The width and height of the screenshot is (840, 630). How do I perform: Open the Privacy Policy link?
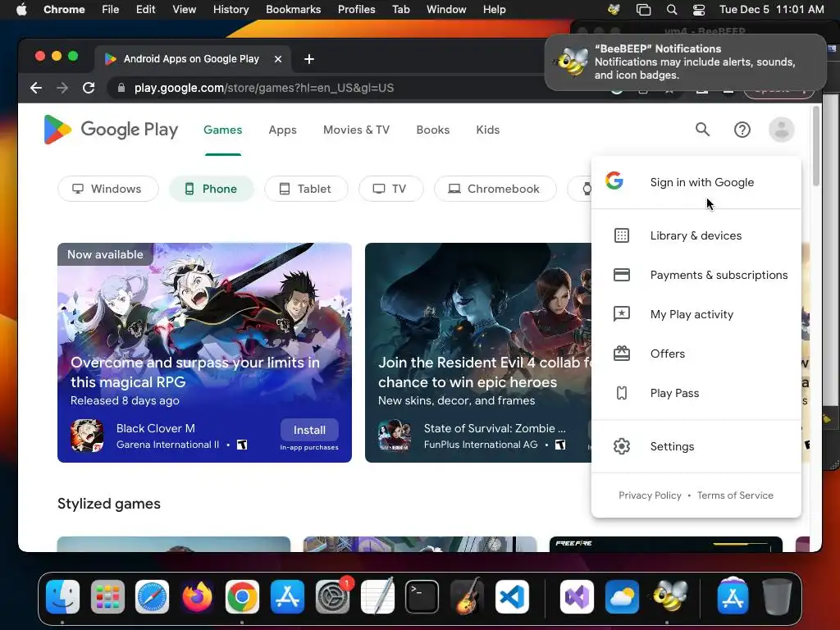(x=650, y=495)
